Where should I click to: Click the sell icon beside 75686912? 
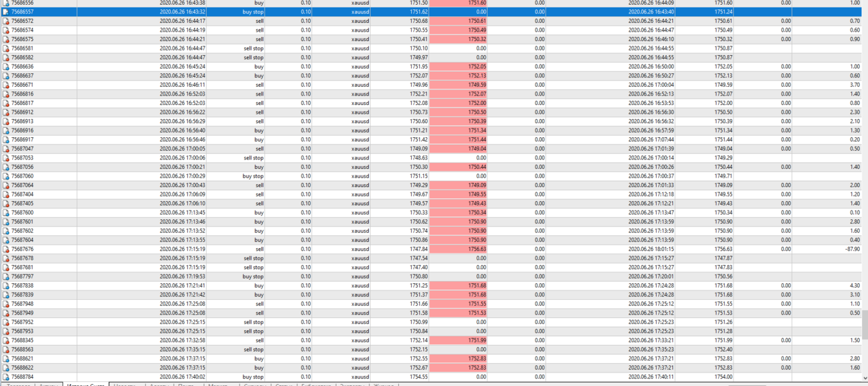pos(5,112)
